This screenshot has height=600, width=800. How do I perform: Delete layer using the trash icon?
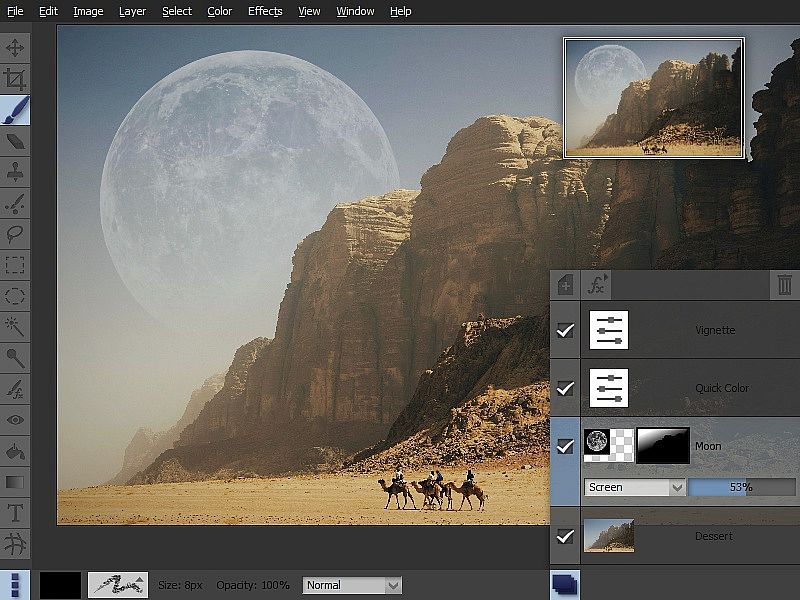pyautogui.click(x=785, y=285)
